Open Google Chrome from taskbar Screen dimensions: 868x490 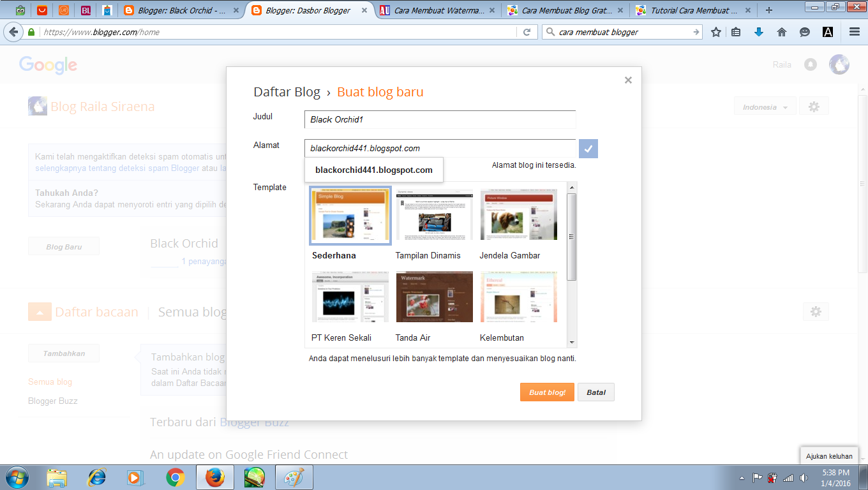[x=176, y=477]
